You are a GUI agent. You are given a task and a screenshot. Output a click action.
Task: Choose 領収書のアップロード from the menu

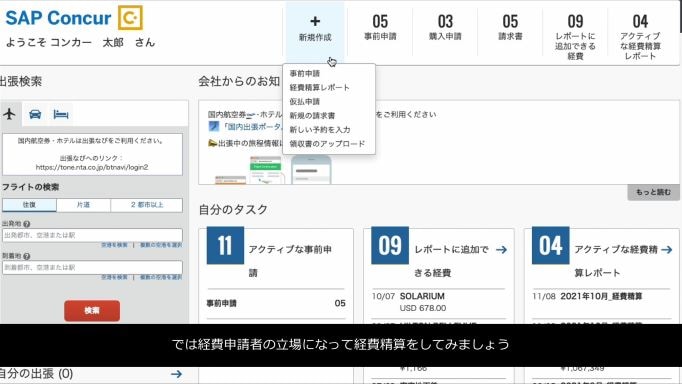coord(327,144)
